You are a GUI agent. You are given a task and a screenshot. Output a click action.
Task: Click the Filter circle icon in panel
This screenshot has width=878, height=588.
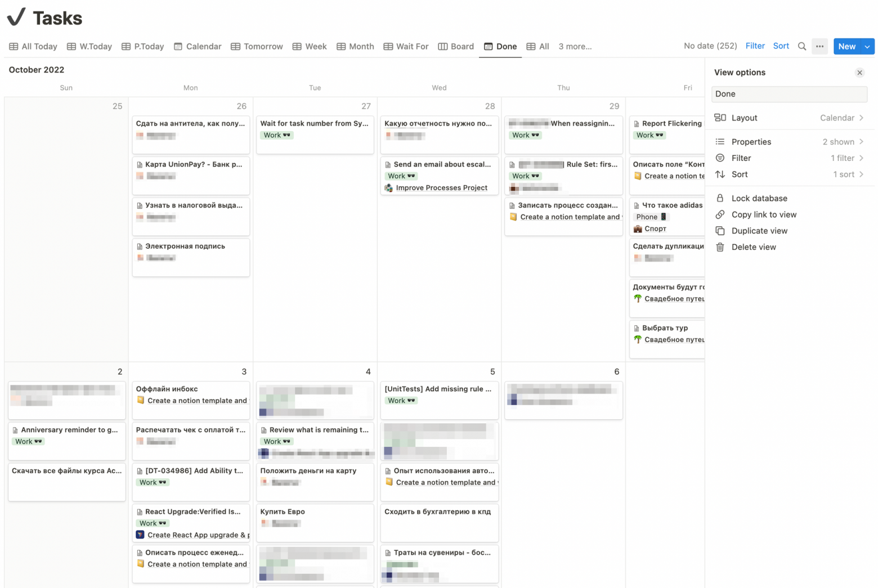coord(720,158)
